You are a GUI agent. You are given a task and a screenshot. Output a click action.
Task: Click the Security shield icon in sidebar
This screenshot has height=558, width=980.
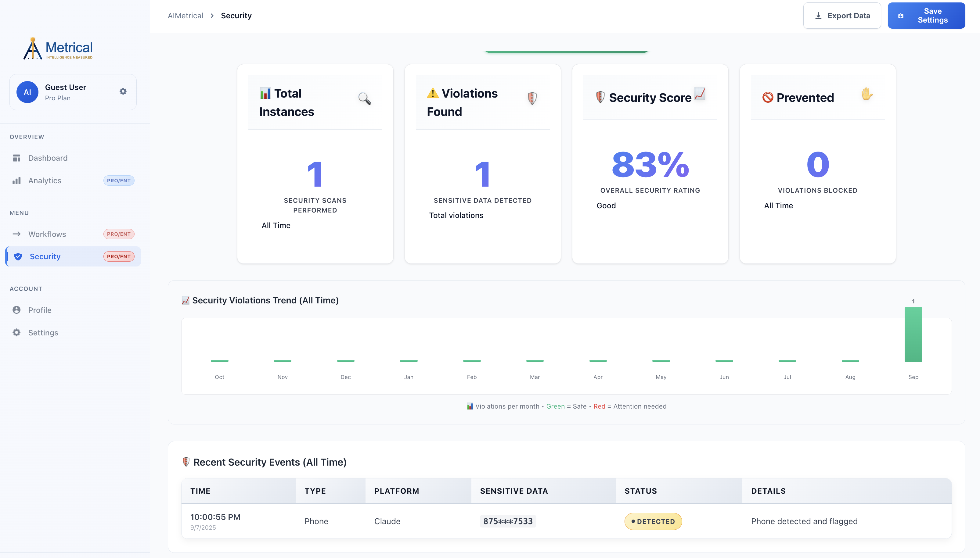[x=18, y=256]
